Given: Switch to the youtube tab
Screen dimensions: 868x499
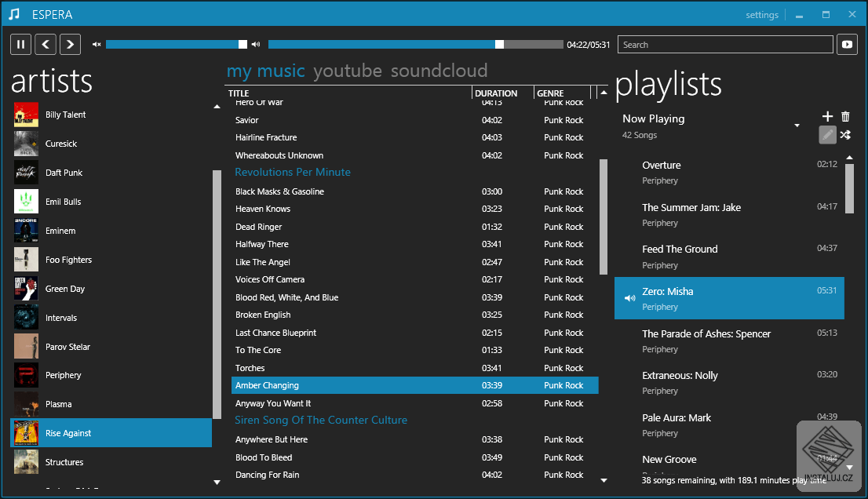Looking at the screenshot, I should [348, 71].
